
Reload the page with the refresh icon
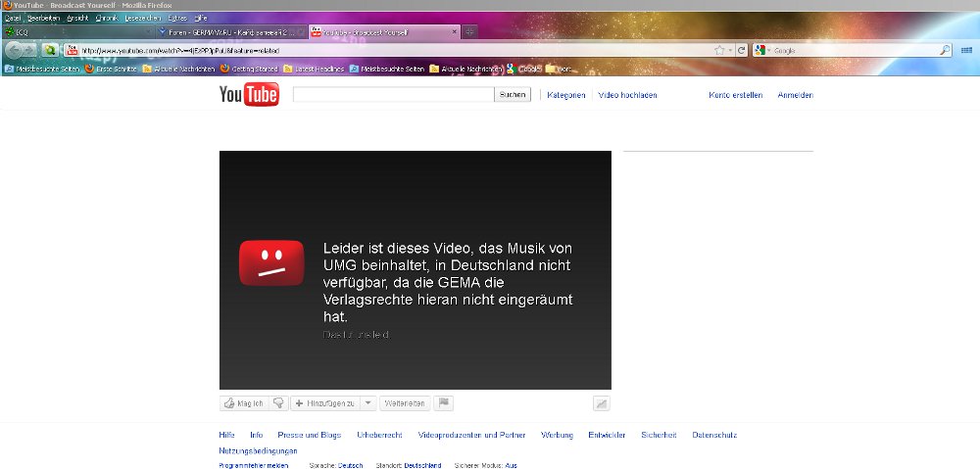pyautogui.click(x=741, y=51)
